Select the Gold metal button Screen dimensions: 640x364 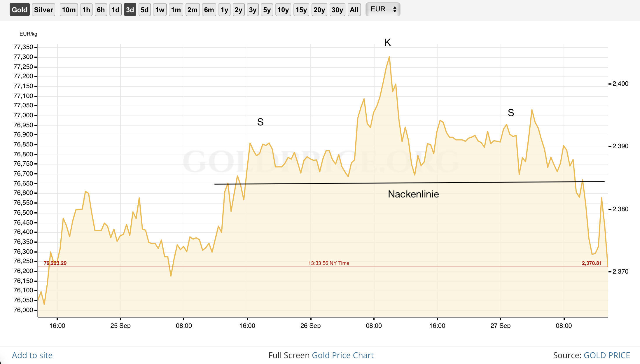coord(20,10)
